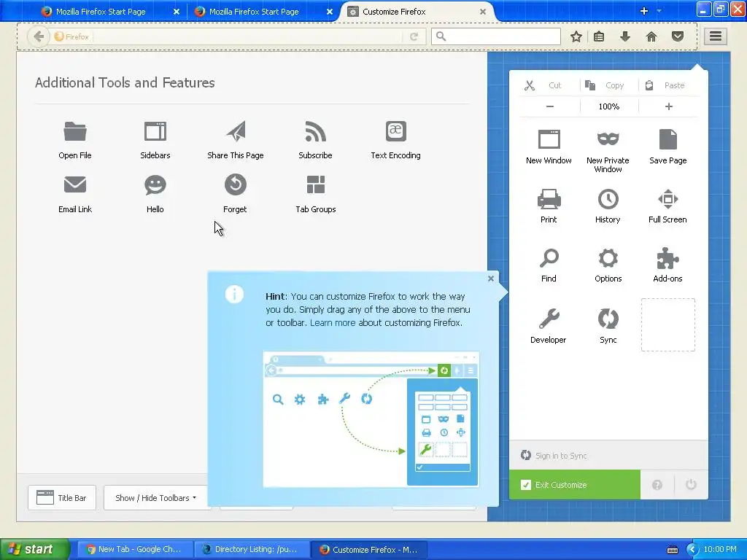Image resolution: width=747 pixels, height=560 pixels.
Task: Select the Print icon
Action: tap(549, 199)
